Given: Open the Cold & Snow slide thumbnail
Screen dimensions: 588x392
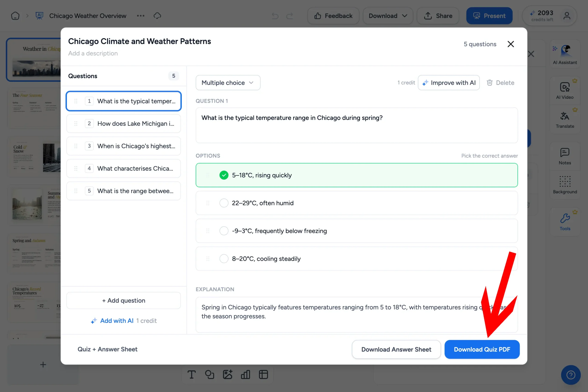Looking at the screenshot, I should click(34, 156).
